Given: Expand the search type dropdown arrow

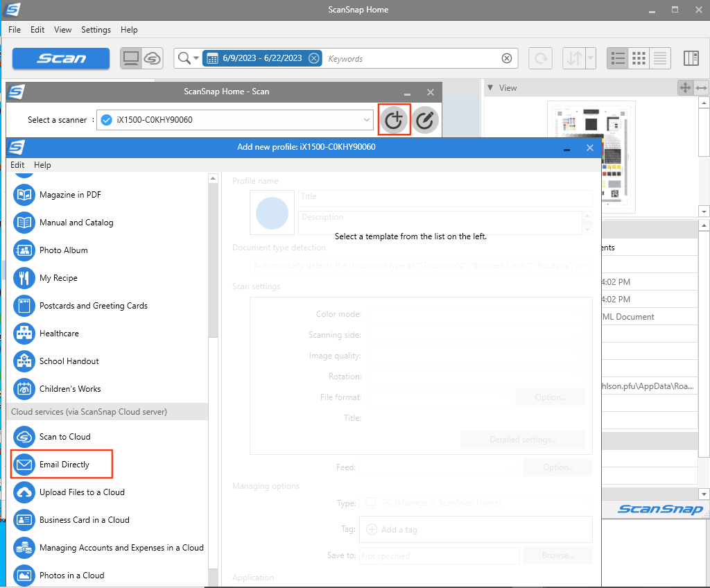Looking at the screenshot, I should click(x=196, y=58).
